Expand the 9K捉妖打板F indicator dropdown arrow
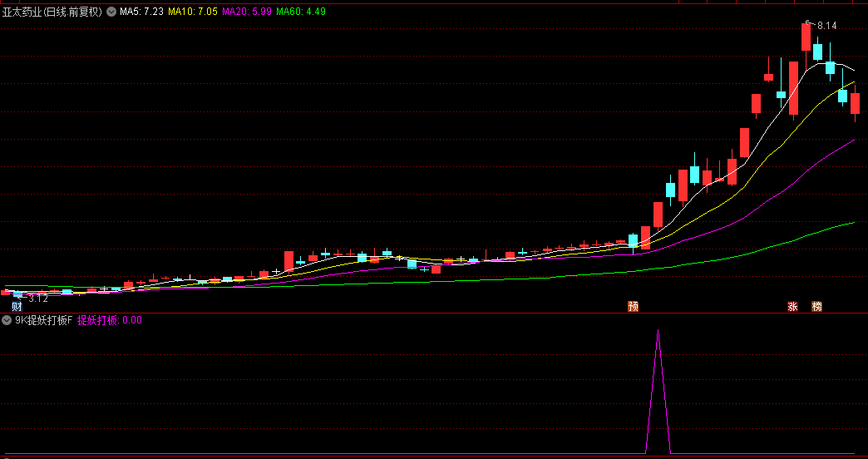 click(x=7, y=320)
